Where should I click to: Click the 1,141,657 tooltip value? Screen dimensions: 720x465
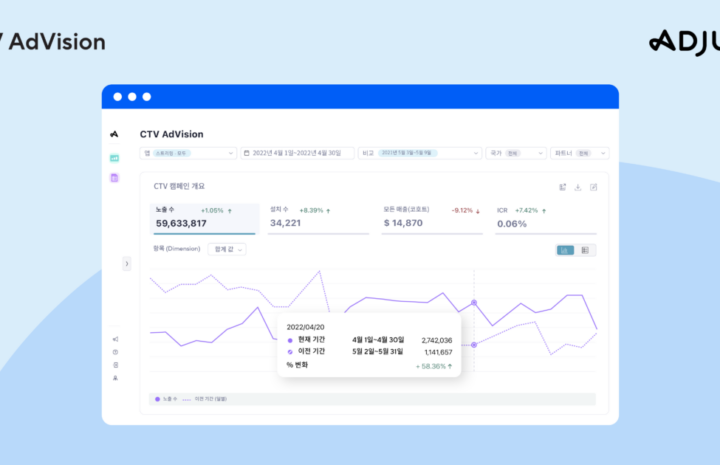click(438, 352)
